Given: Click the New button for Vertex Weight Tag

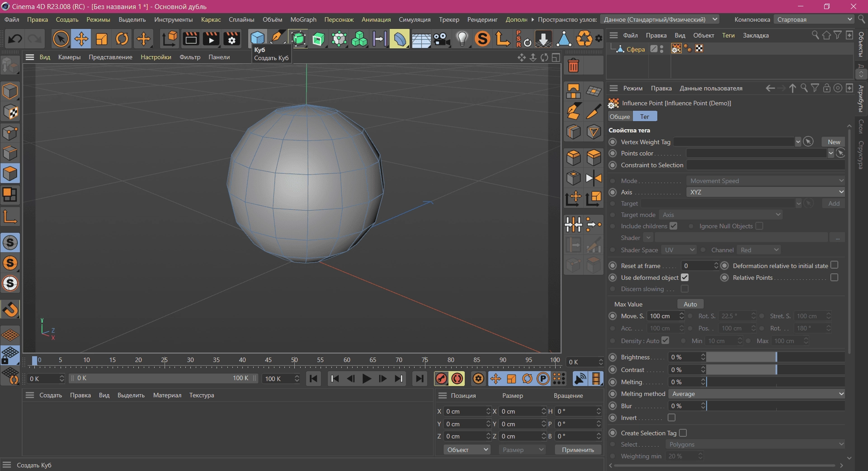Looking at the screenshot, I should [834, 142].
